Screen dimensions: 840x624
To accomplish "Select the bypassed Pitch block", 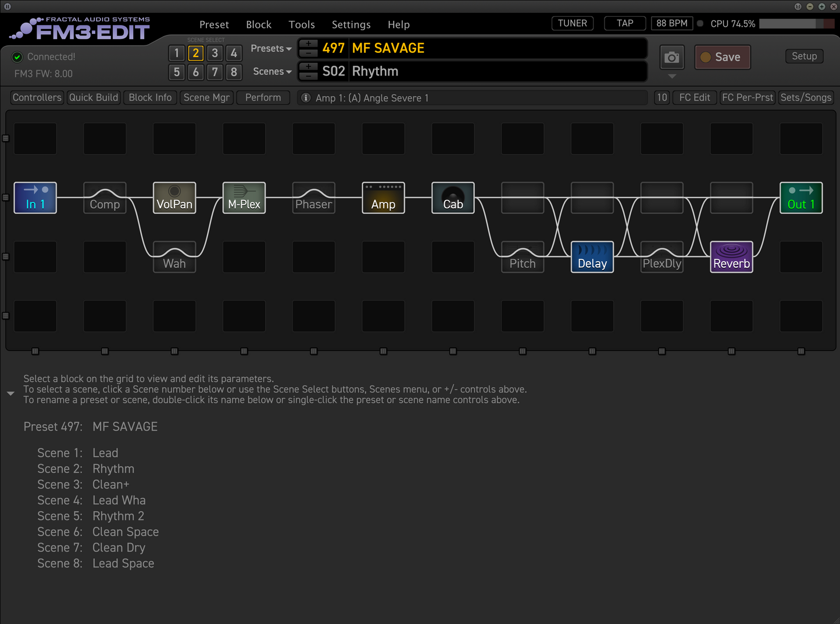I will click(523, 257).
